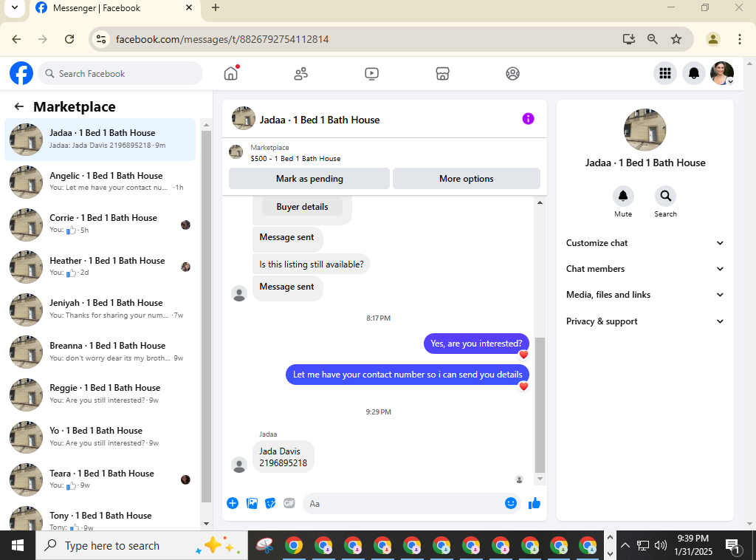The height and width of the screenshot is (560, 756).
Task: Open Corrie 1 Bed 1 Bath House chat
Action: (100, 224)
